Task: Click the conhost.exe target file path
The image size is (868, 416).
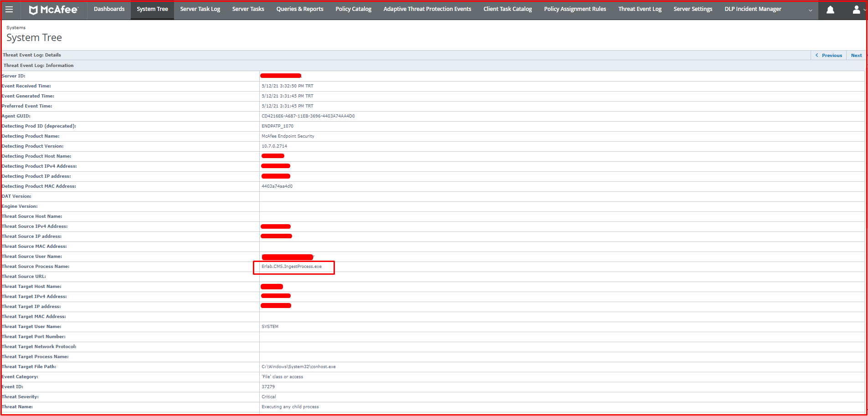Action: (298, 367)
